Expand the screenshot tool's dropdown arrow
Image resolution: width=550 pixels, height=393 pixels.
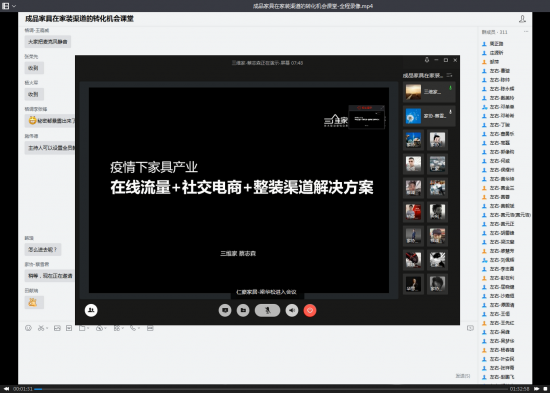pyautogui.click(x=47, y=328)
